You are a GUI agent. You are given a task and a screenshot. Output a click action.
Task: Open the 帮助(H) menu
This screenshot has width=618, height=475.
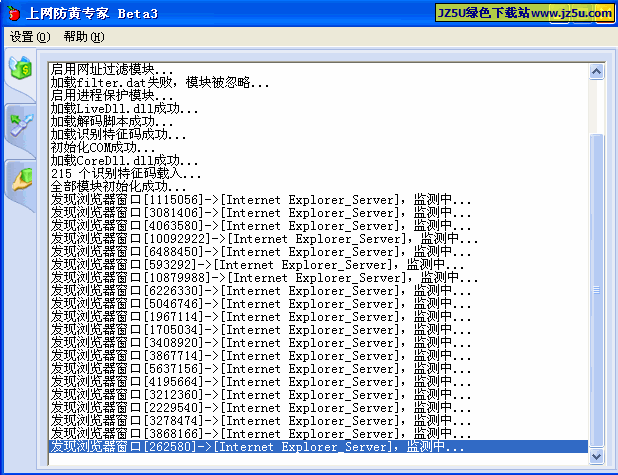coord(84,37)
